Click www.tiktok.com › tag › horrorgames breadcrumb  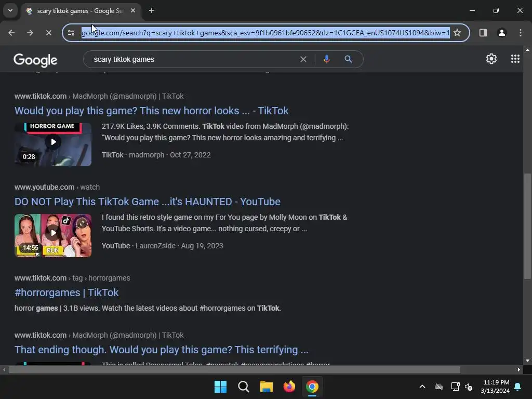tap(72, 278)
